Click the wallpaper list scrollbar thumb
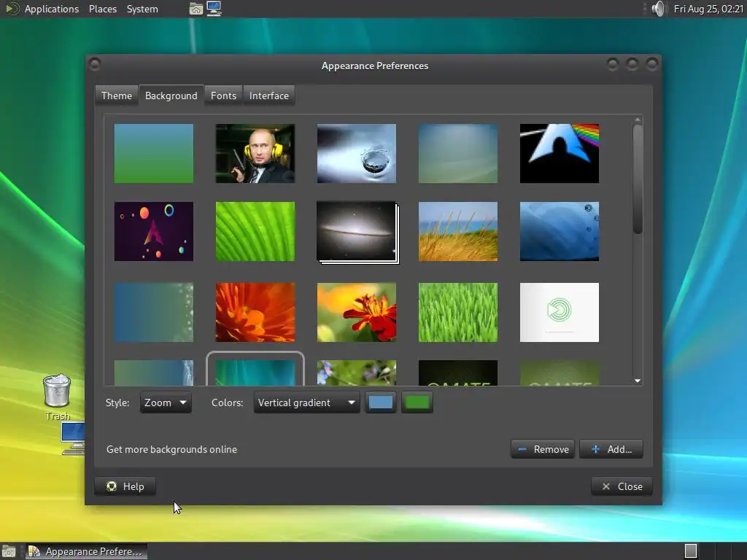The image size is (747, 560). [x=638, y=179]
